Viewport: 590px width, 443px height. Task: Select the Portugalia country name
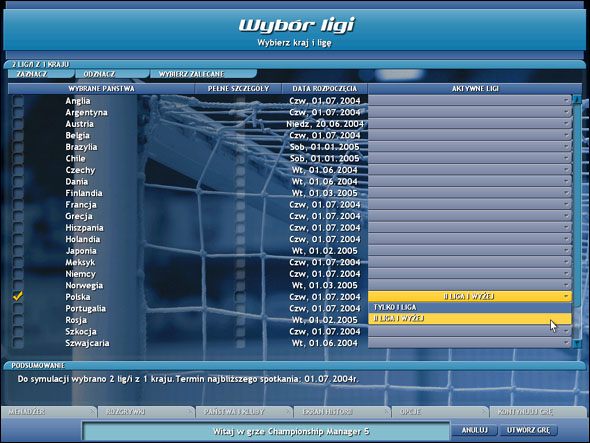click(85, 309)
